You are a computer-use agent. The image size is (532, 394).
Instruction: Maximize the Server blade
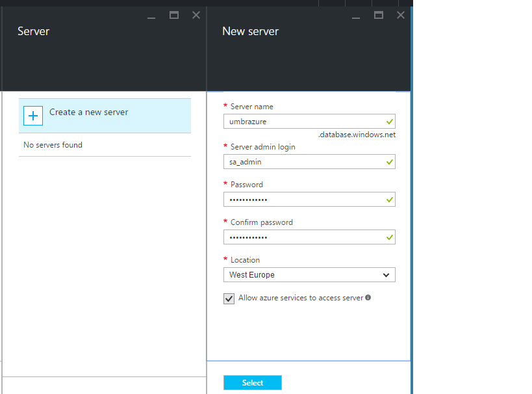pos(174,15)
